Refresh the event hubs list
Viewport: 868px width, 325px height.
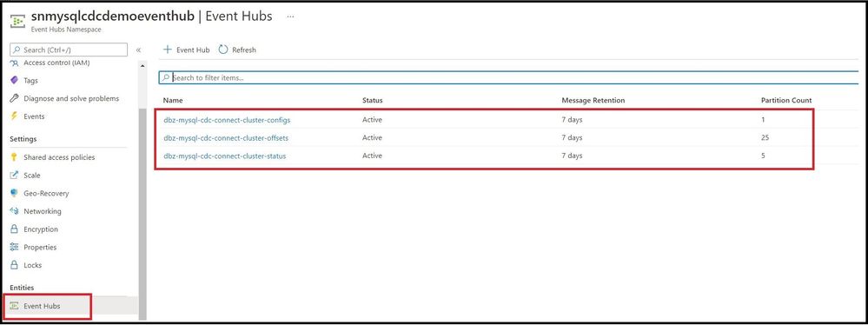pos(237,50)
